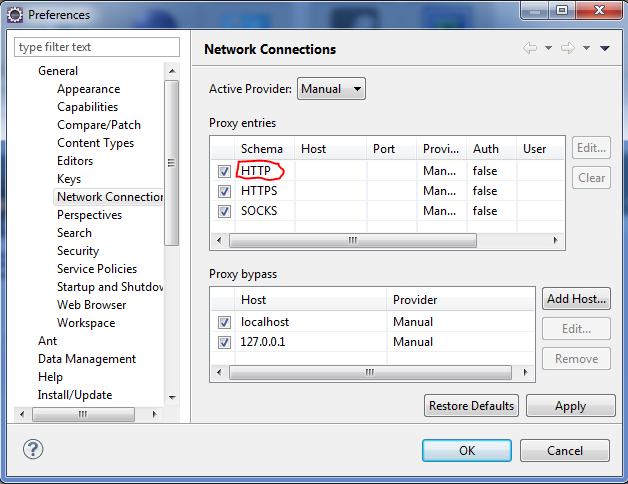Open the view menu triangle icon
Viewport: 628px width, 484px height.
point(604,49)
